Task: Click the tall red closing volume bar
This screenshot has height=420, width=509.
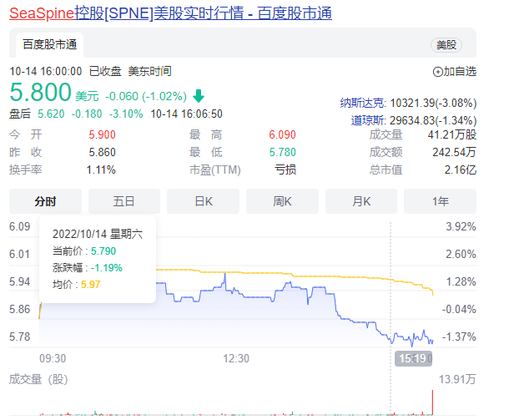Action: coord(432,402)
